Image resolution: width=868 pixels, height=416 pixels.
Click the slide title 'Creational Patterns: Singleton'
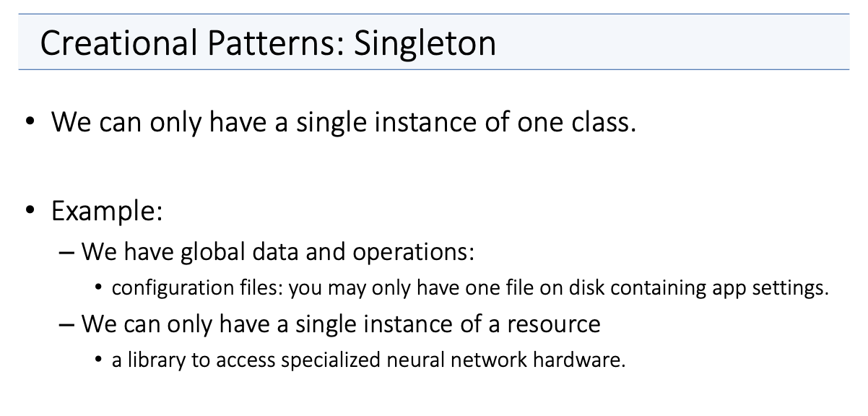[268, 43]
